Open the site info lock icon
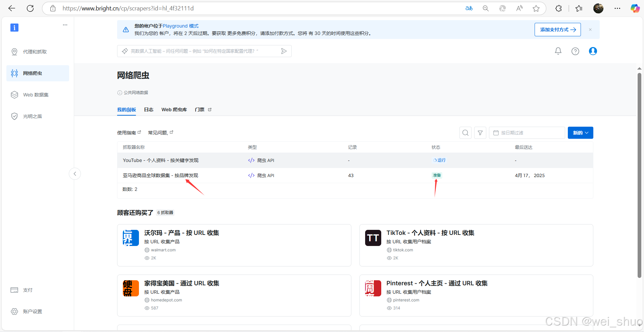Screen dimensions: 644x332 coord(53,8)
